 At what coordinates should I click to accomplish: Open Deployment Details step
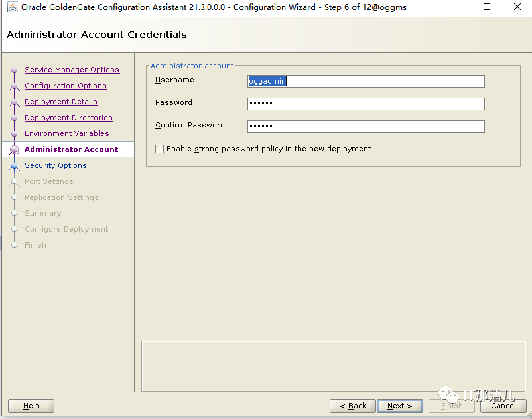point(61,102)
